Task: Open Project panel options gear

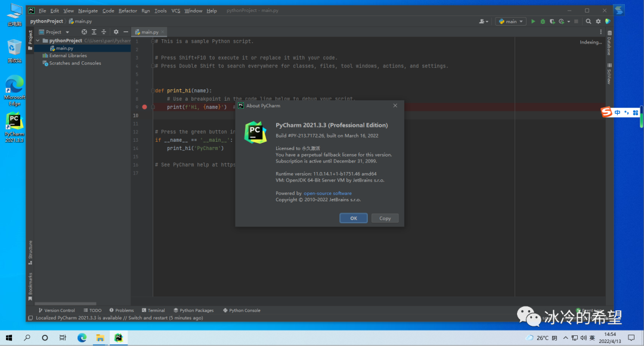Action: (x=116, y=32)
